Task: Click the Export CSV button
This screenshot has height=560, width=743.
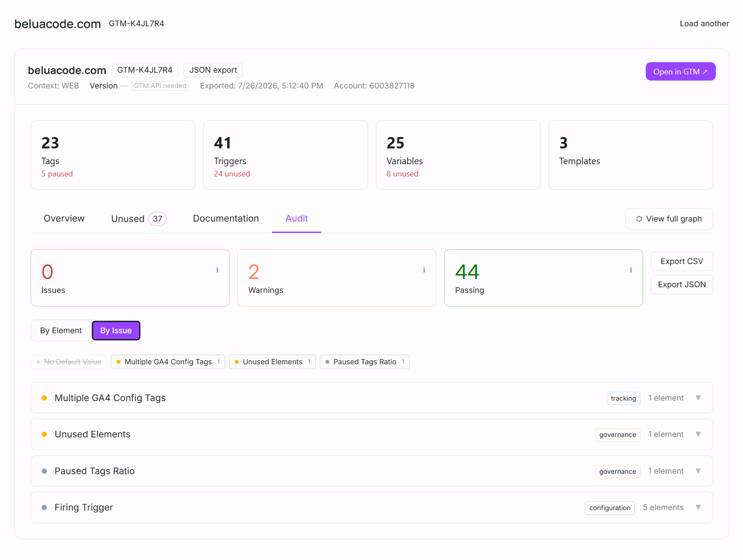Action: pyautogui.click(x=682, y=261)
